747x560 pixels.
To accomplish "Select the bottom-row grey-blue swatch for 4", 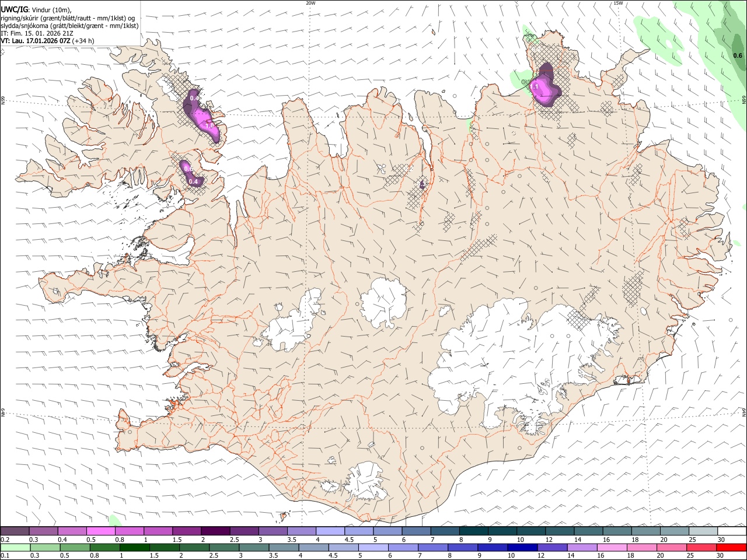I will 313,548.
